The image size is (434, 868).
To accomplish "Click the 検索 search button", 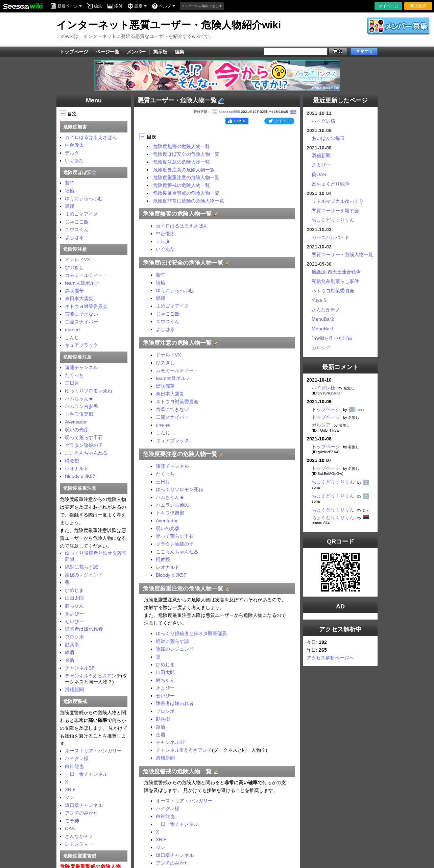I will click(338, 51).
